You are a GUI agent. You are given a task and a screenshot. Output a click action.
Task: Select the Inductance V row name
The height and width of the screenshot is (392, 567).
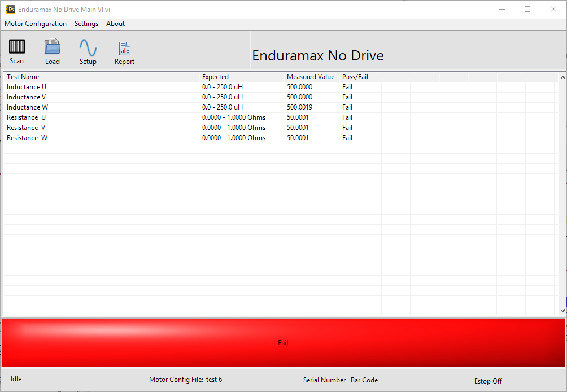[x=26, y=97]
